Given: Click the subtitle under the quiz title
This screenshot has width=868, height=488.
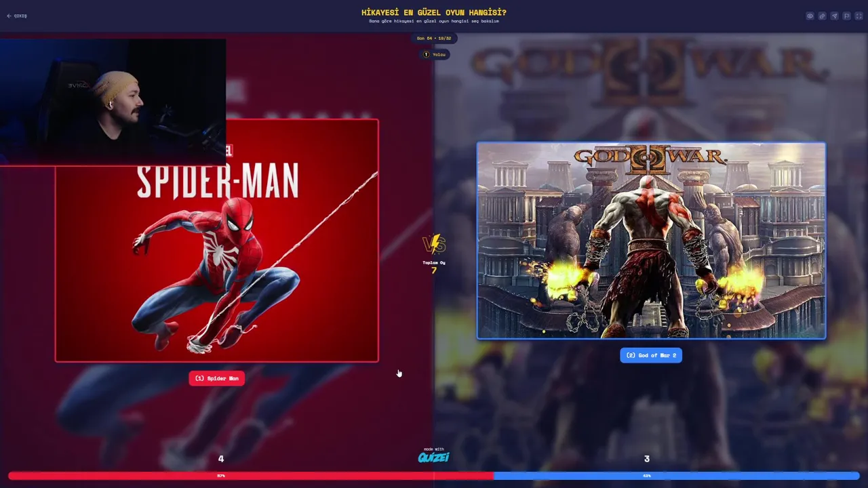Looking at the screenshot, I should pos(434,21).
